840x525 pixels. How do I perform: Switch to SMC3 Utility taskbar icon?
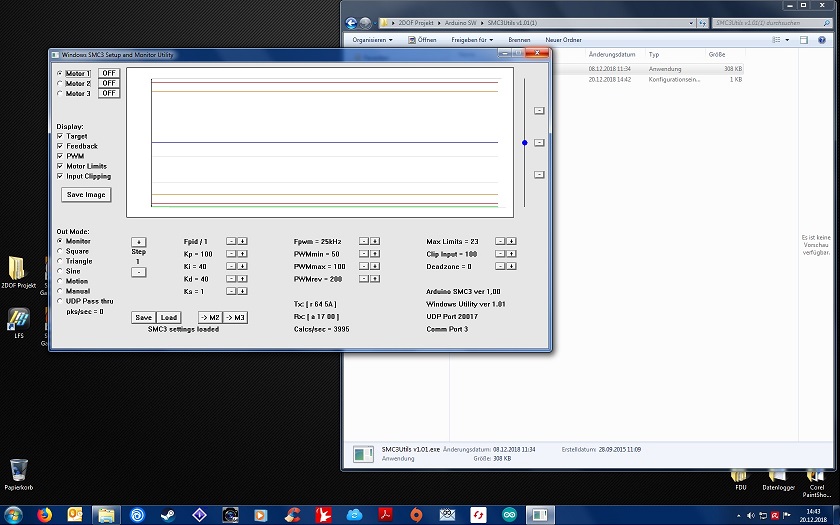coord(539,515)
